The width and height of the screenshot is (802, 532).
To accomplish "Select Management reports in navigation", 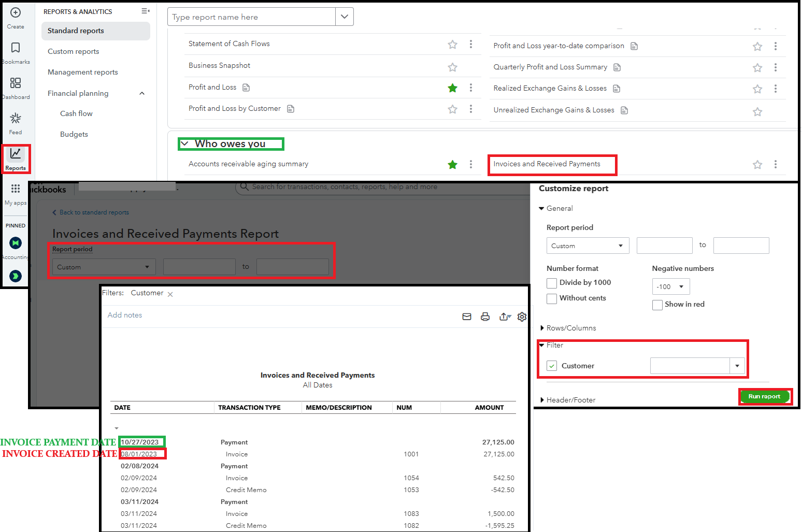I will [83, 72].
